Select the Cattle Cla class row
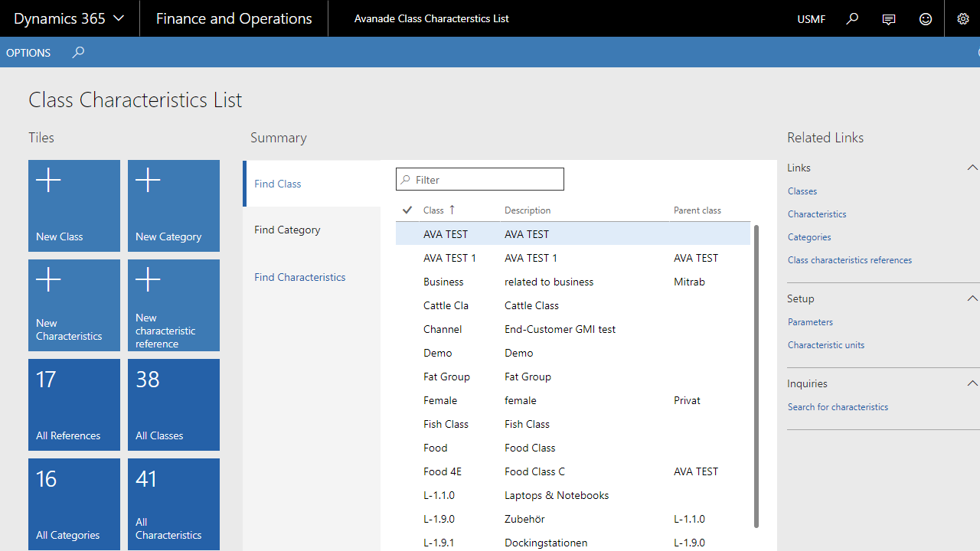This screenshot has width=980, height=551. coord(573,305)
